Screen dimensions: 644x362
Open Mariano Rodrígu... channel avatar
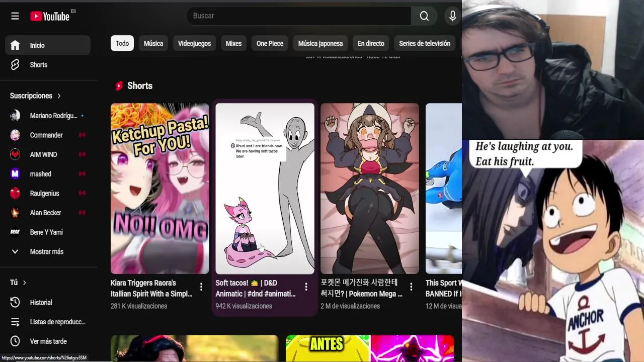(15, 116)
